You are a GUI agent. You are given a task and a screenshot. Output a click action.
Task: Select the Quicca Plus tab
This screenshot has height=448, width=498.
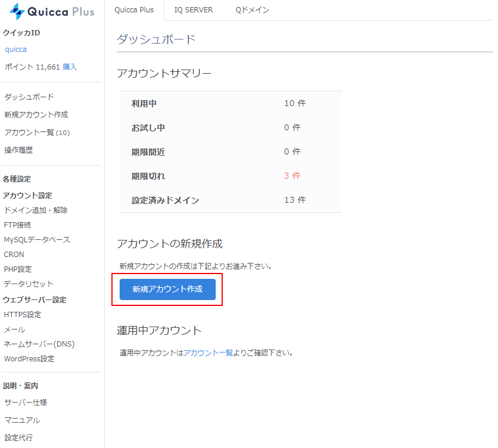[134, 10]
